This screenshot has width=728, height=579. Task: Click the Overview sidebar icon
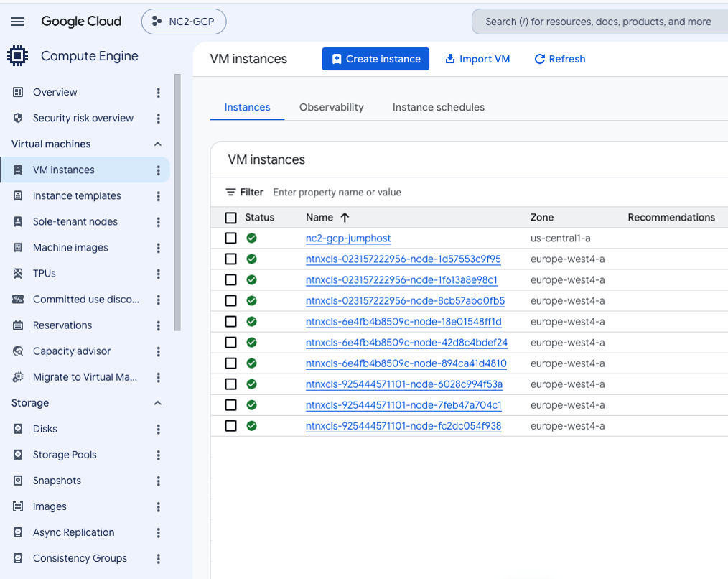[x=18, y=92]
